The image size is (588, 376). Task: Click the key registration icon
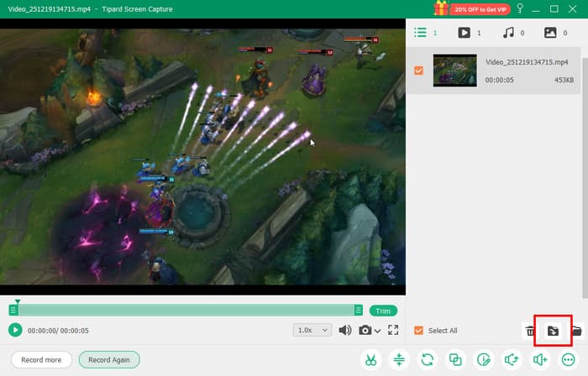[x=520, y=8]
